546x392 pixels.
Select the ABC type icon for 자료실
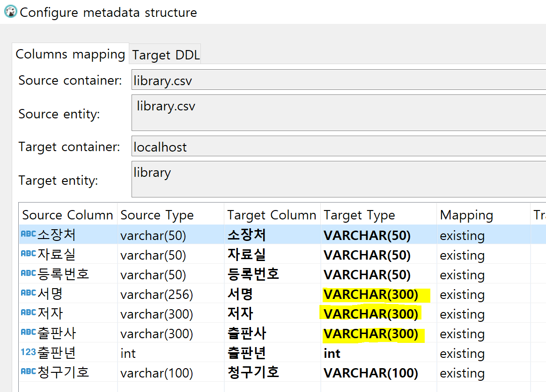click(x=28, y=254)
